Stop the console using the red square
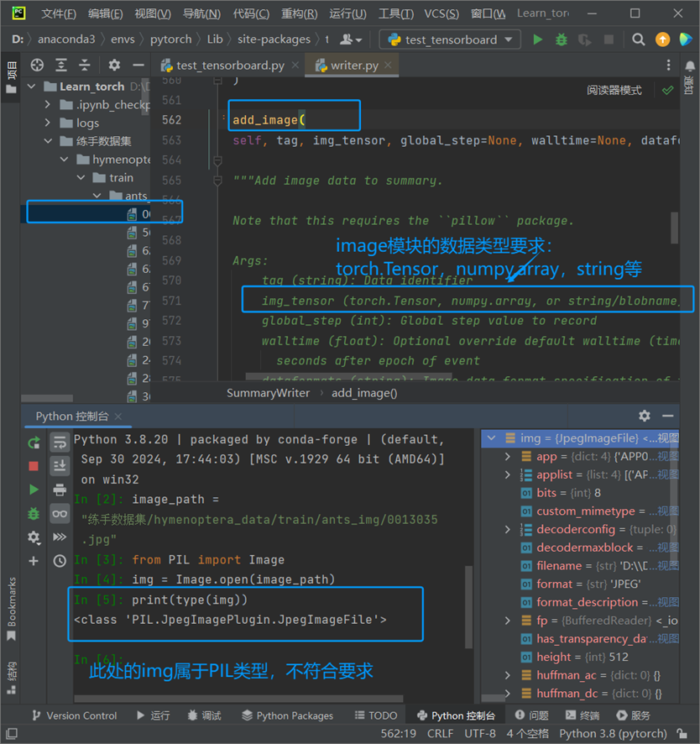 click(x=34, y=466)
